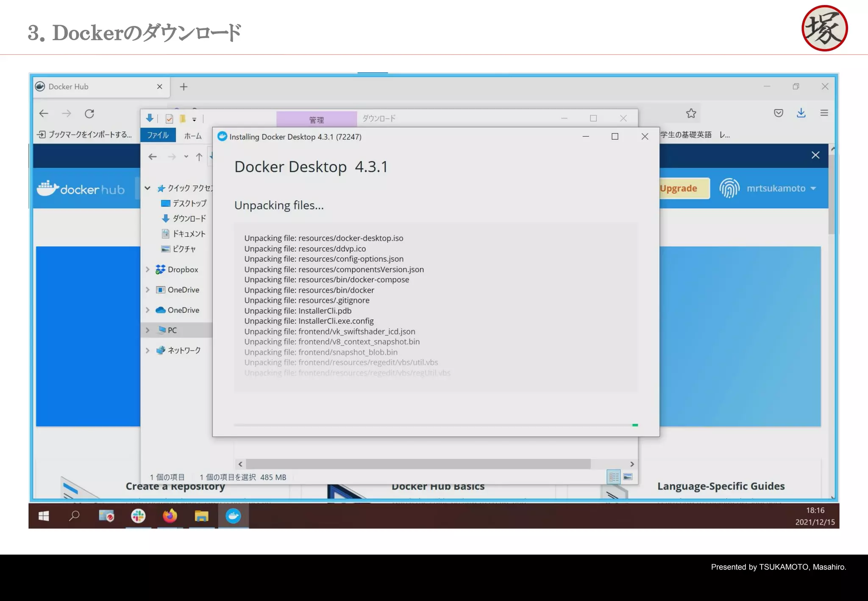Open Slack from the taskbar
This screenshot has height=601, width=868.
point(138,516)
